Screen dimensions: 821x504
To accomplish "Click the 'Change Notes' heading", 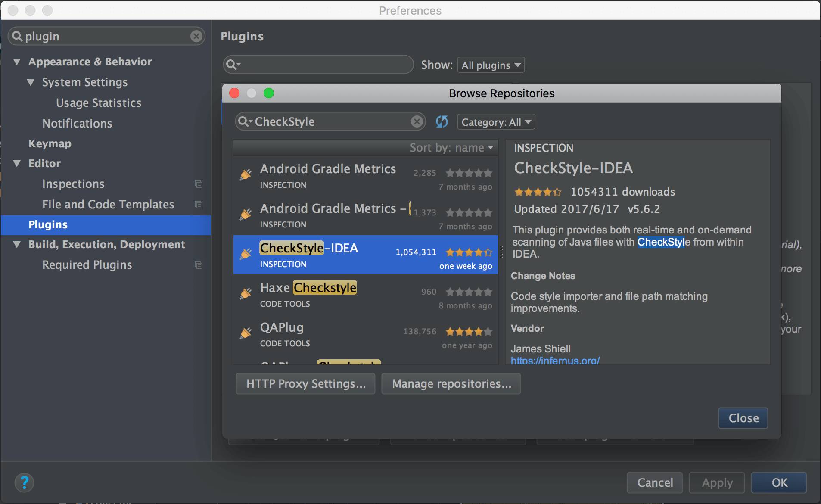I will click(543, 276).
